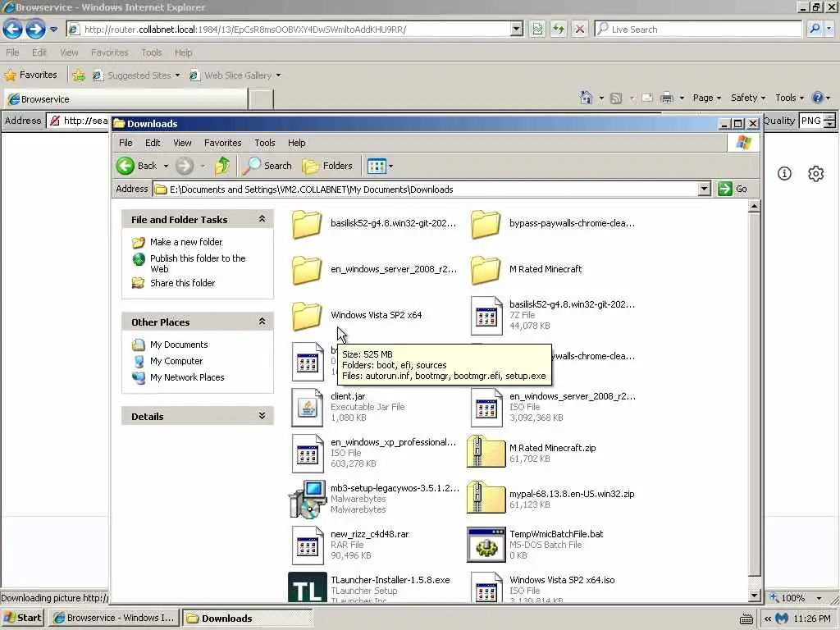
Task: Expand the Downloads address bar dropdown
Action: tap(704, 189)
